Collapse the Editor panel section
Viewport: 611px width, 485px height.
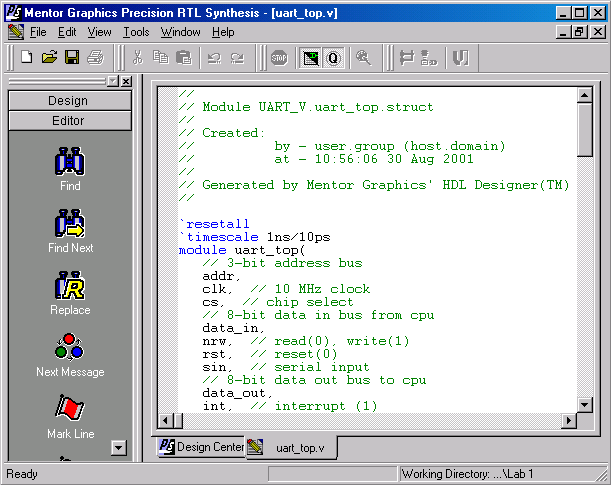coord(69,121)
